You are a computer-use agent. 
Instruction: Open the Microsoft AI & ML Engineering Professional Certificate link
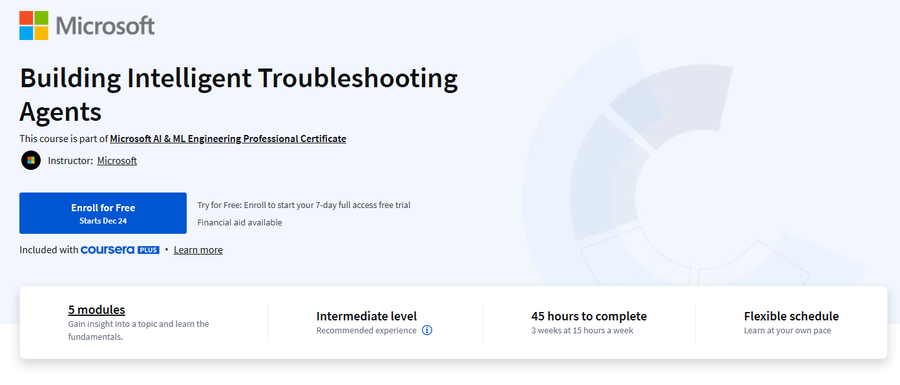coord(228,138)
